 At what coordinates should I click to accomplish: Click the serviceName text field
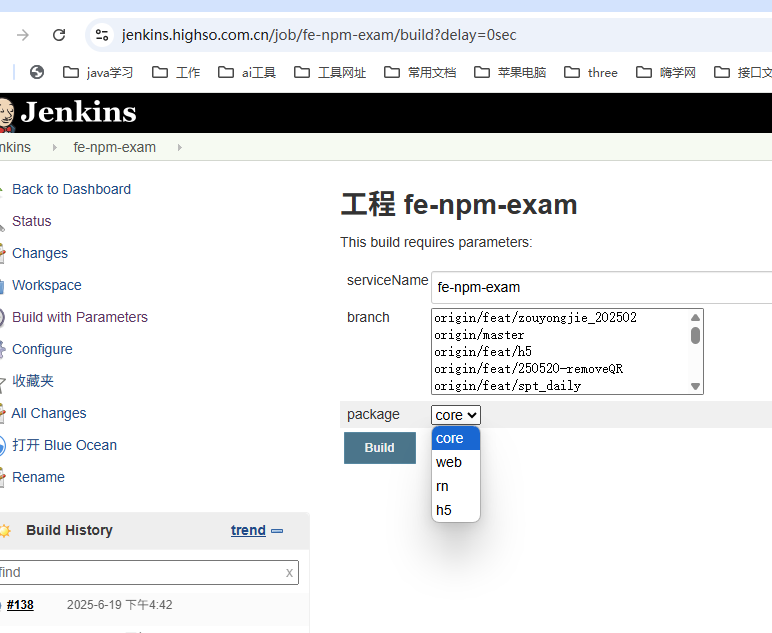600,287
